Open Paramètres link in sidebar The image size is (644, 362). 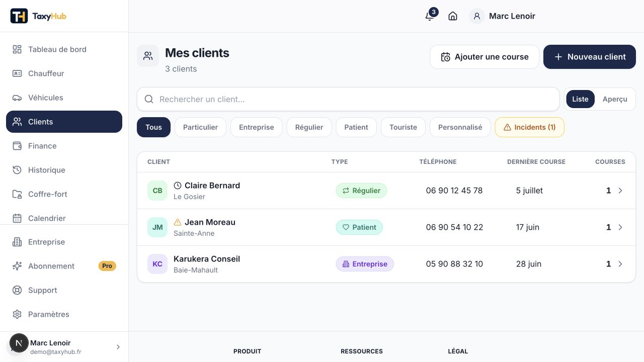point(64,314)
